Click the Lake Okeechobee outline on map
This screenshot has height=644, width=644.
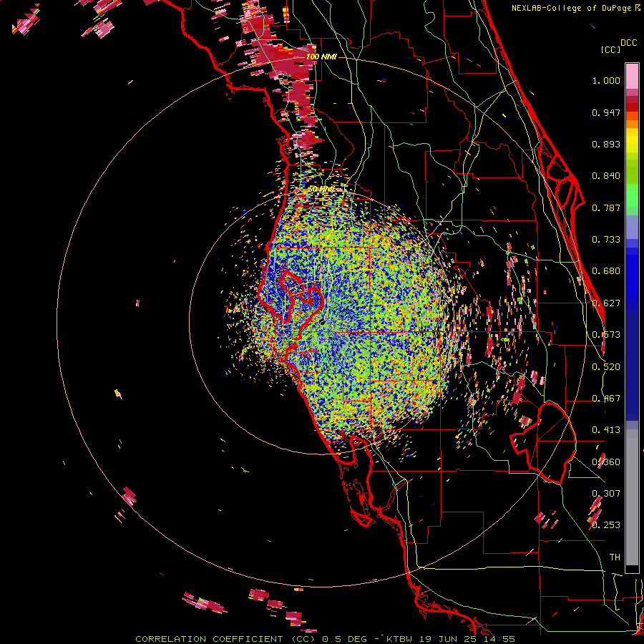[545, 444]
